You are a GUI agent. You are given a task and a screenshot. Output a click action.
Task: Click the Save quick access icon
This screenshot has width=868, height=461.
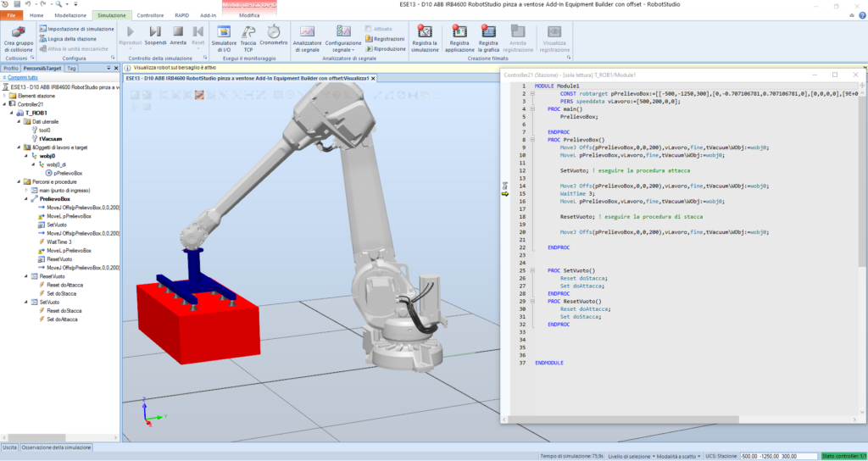(x=17, y=4)
